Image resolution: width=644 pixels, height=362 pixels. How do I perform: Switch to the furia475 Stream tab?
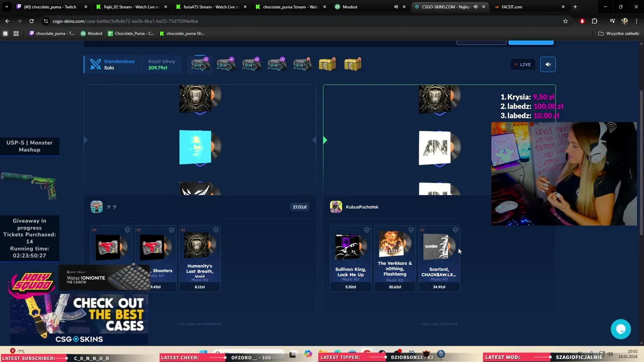pyautogui.click(x=211, y=7)
